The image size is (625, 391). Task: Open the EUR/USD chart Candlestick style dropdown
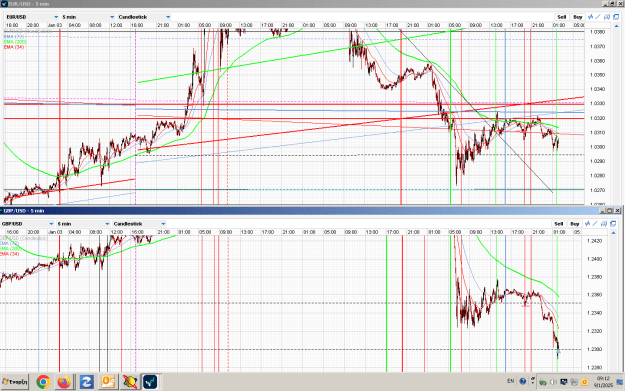[144, 17]
